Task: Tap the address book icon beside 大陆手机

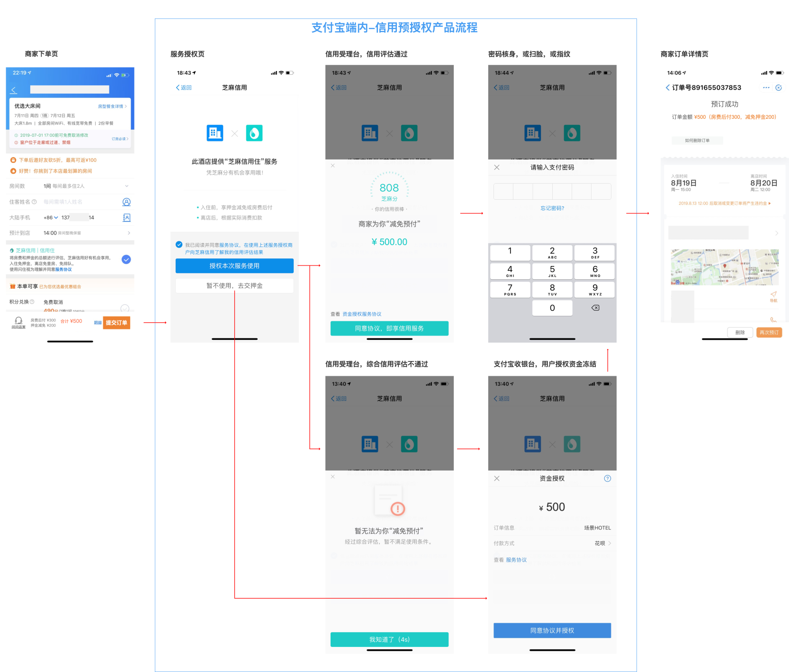Action: coord(126,218)
